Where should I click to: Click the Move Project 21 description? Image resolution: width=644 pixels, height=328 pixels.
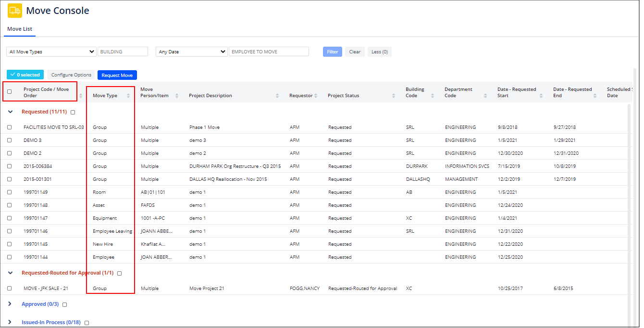(207, 289)
